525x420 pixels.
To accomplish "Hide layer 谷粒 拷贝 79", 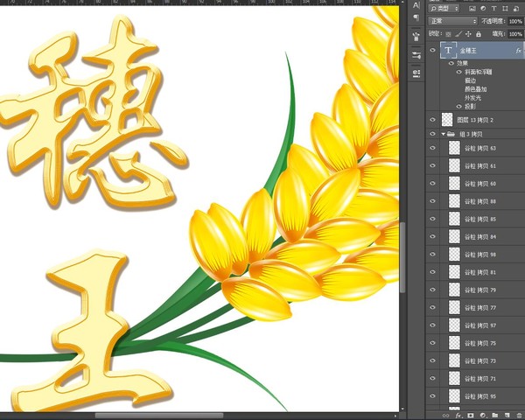I will pos(432,290).
